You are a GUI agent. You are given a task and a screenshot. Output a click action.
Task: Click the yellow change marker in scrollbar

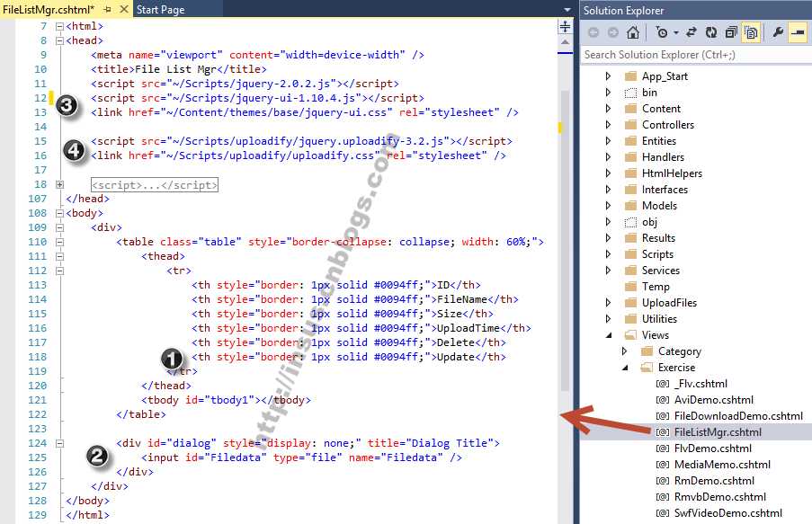560,128
